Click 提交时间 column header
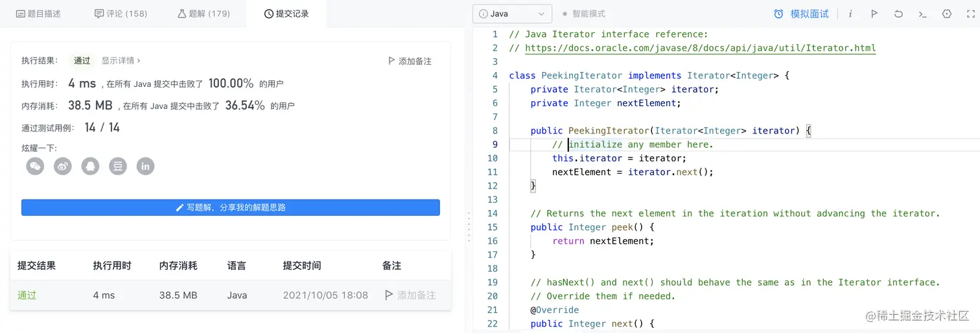 click(302, 266)
